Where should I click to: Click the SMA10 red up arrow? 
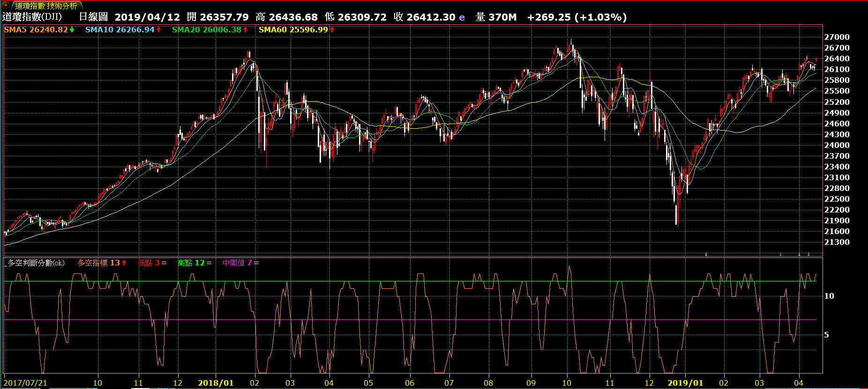click(159, 29)
